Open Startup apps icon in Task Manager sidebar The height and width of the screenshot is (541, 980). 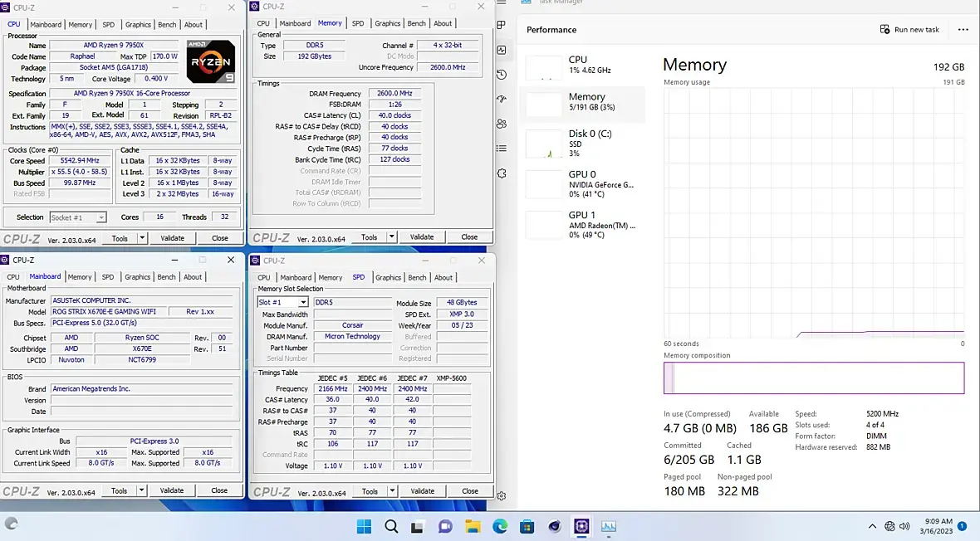click(502, 99)
